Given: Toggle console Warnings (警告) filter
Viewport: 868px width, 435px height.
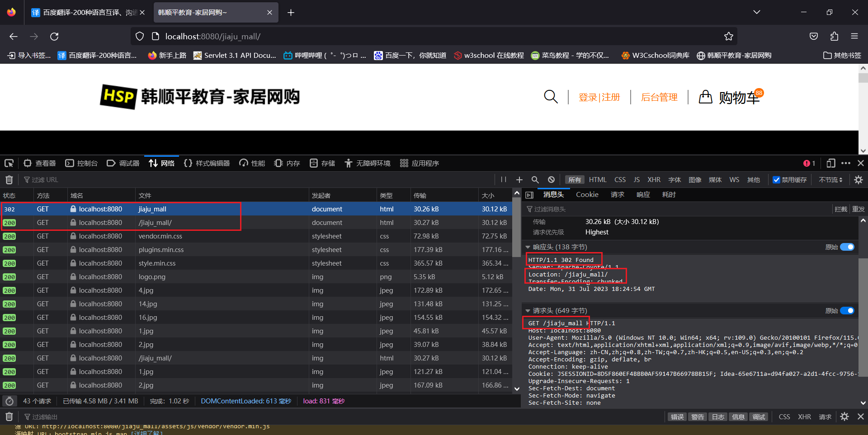Looking at the screenshot, I should 697,417.
